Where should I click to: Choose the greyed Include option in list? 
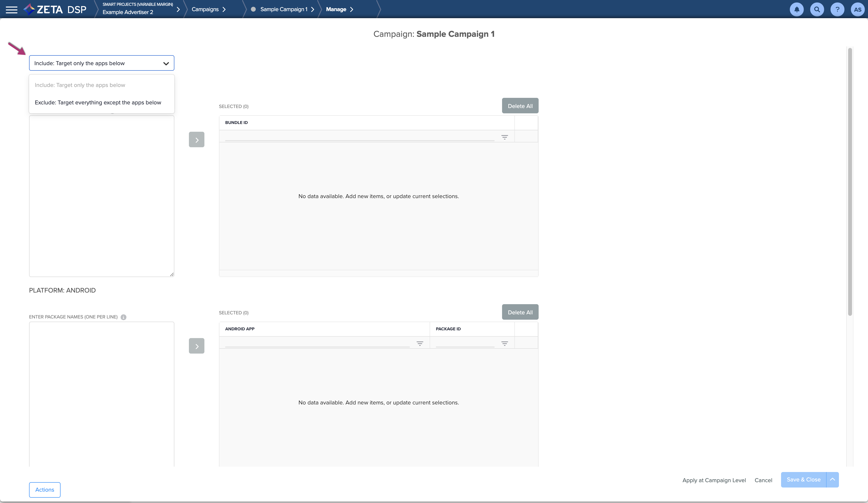tap(80, 85)
